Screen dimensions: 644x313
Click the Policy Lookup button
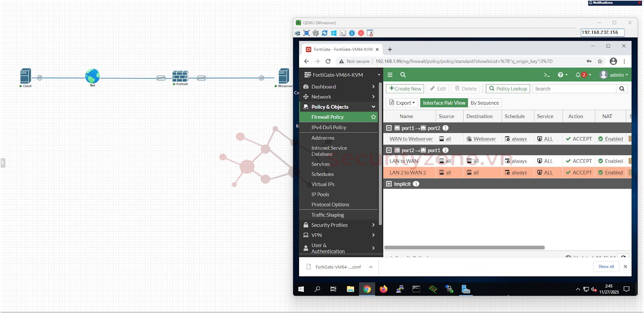[508, 89]
